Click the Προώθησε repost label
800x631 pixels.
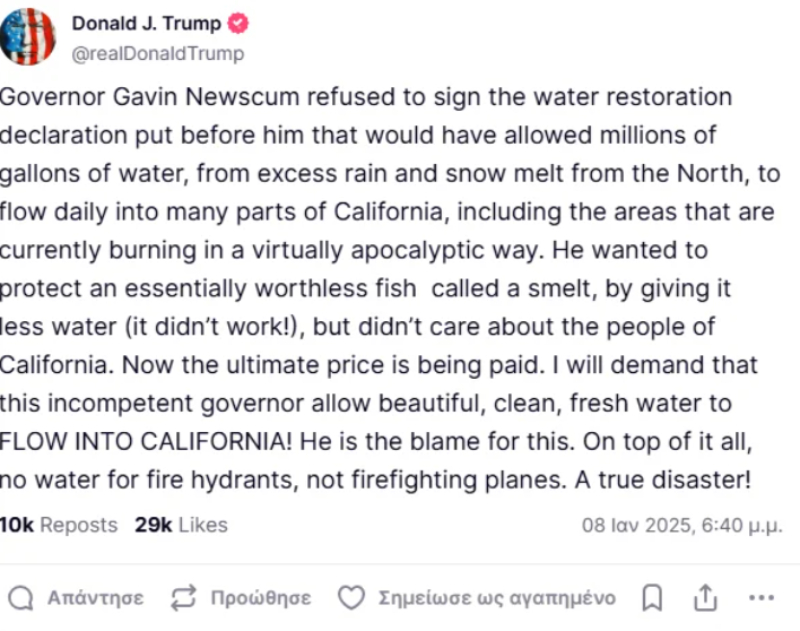260,598
